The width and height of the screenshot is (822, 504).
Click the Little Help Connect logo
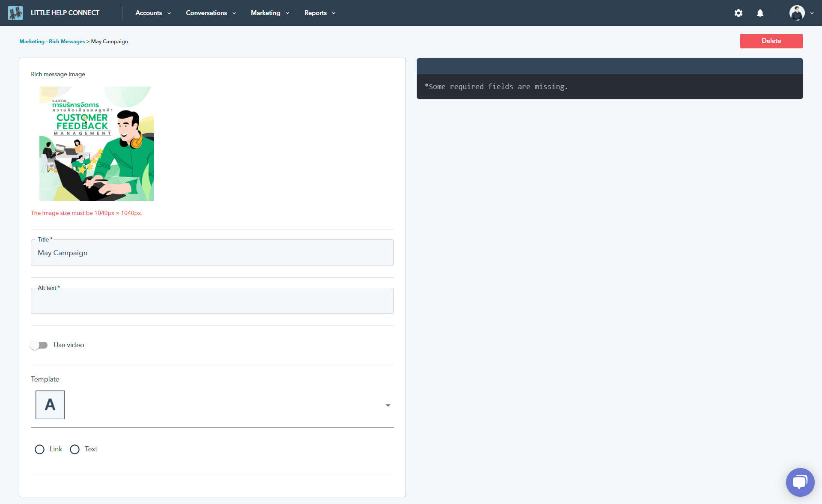(x=15, y=13)
